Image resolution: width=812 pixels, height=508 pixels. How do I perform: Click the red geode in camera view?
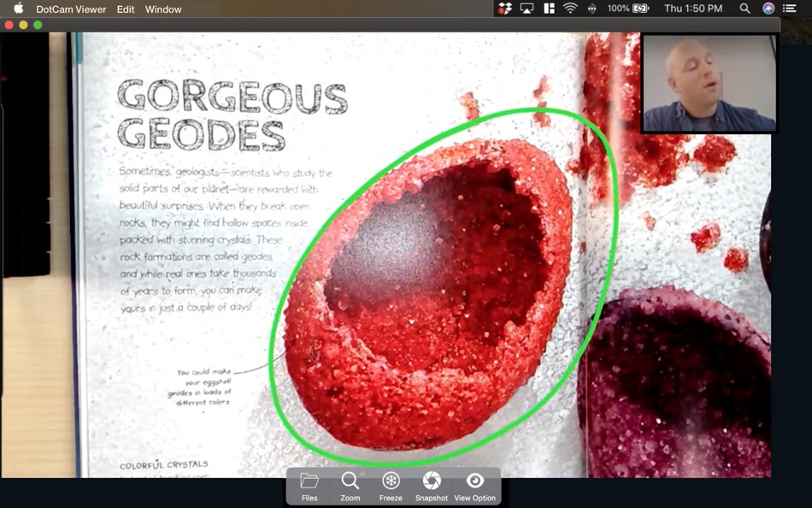[427, 292]
